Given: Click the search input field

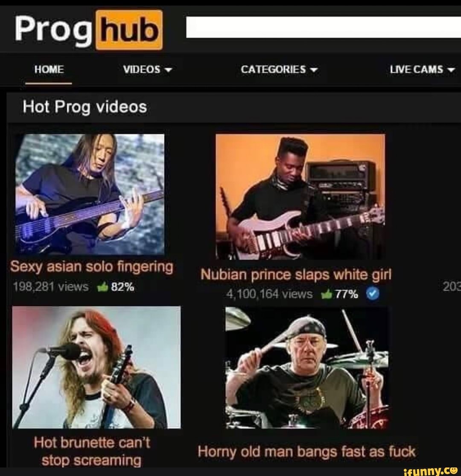Looking at the screenshot, I should 323,27.
